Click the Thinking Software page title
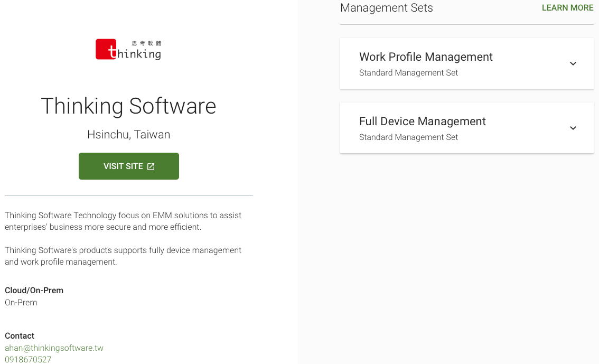599x364 pixels. pos(128,106)
